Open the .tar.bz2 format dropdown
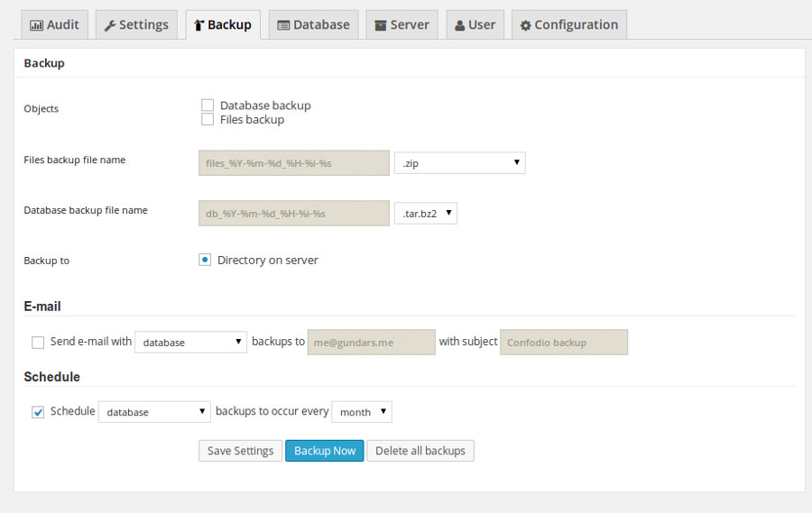 (426, 214)
